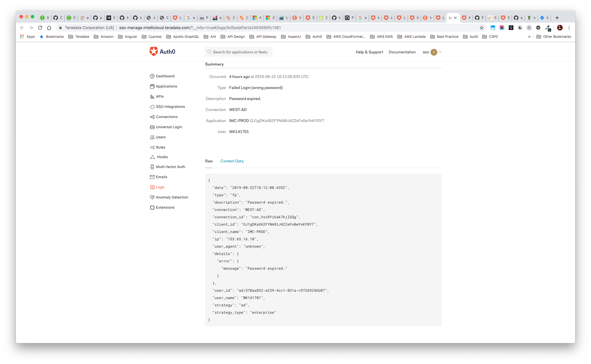Open the Users section
The image size is (591, 364).
(161, 137)
